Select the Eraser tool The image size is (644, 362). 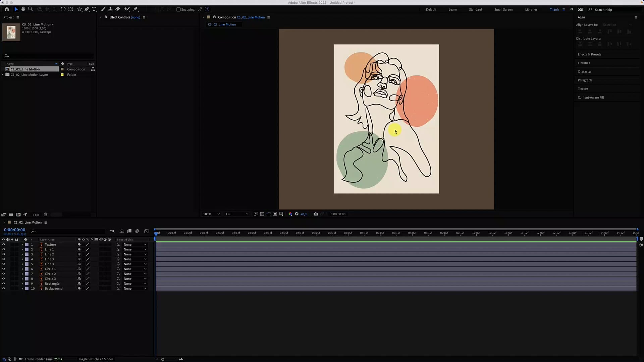coord(118,9)
